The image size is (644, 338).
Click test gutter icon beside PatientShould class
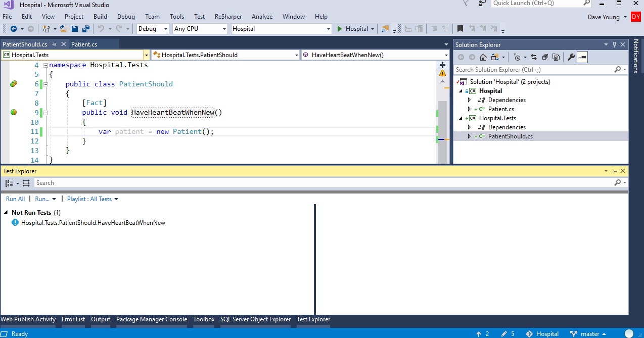(x=14, y=84)
